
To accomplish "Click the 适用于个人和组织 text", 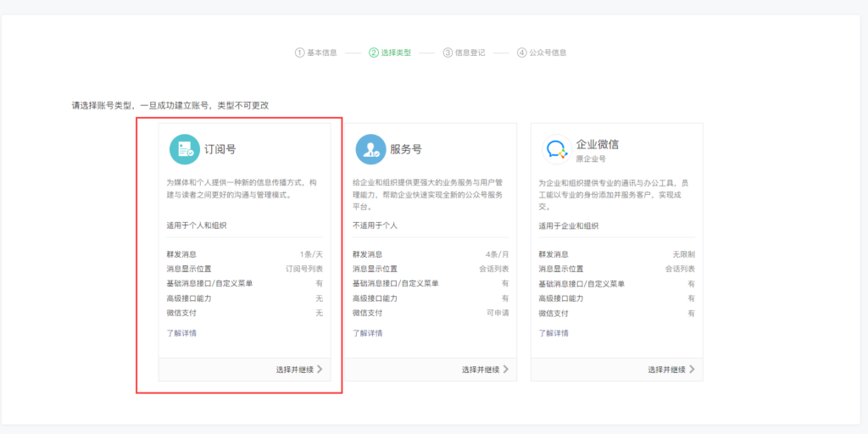I will click(x=197, y=225).
